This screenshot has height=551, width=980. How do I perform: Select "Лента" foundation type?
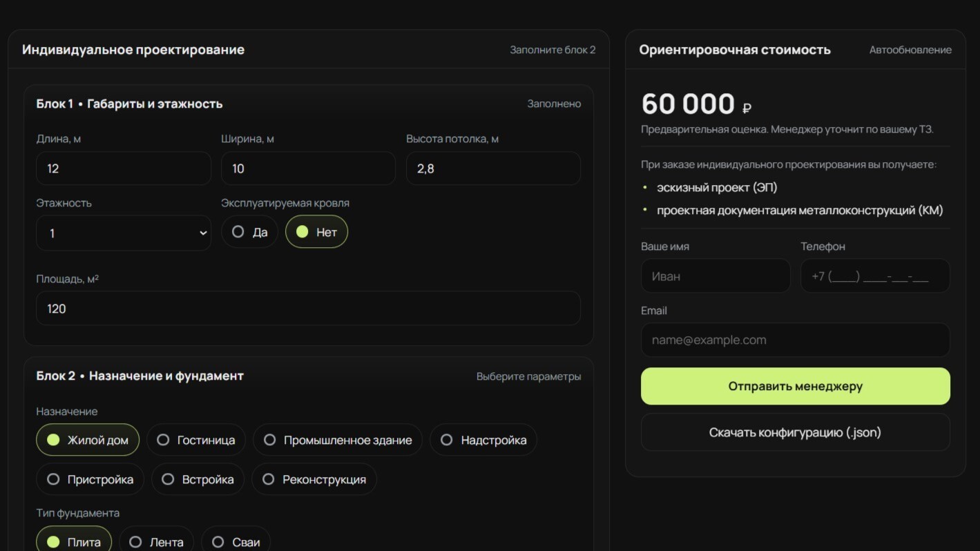(x=156, y=541)
